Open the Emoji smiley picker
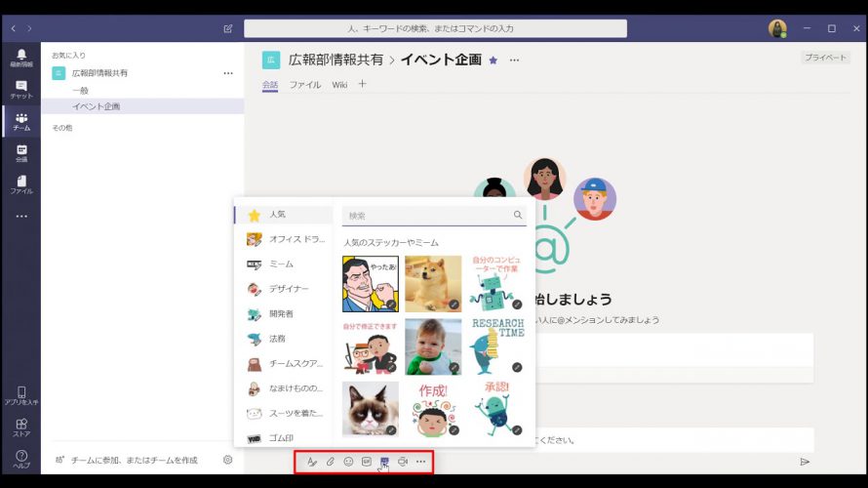Viewport: 868px width, 488px height. (x=348, y=462)
